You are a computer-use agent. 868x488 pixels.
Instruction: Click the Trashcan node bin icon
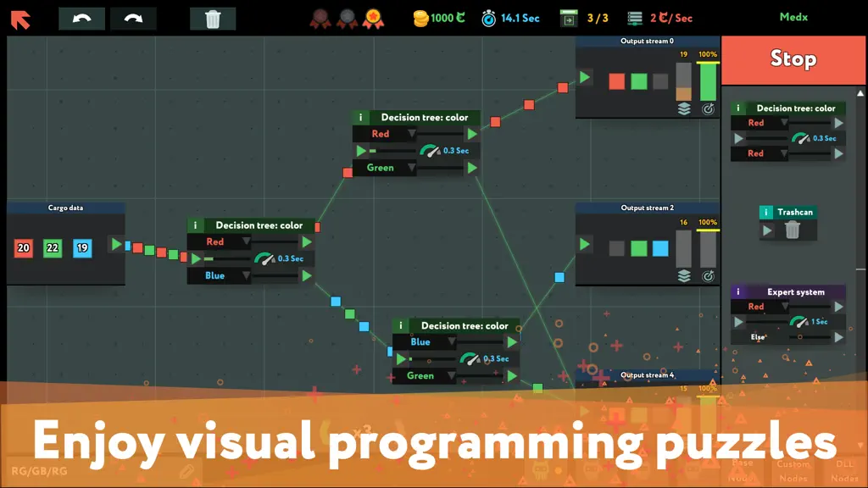793,230
